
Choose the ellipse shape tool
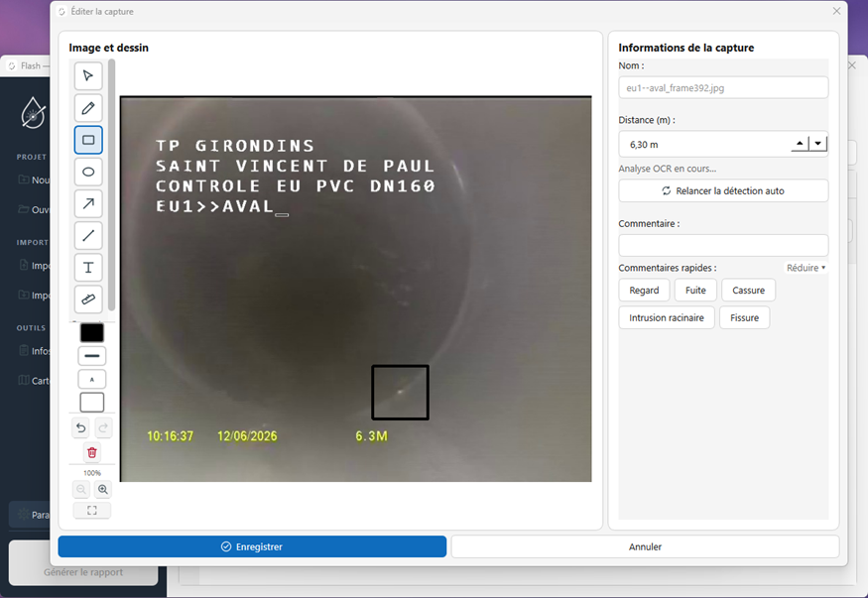88,172
